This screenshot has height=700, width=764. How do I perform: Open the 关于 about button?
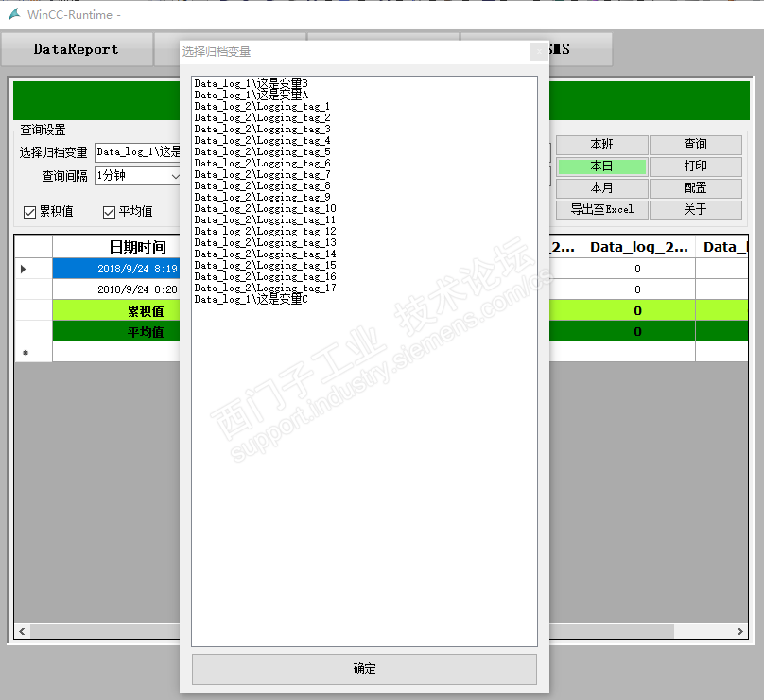coord(695,210)
